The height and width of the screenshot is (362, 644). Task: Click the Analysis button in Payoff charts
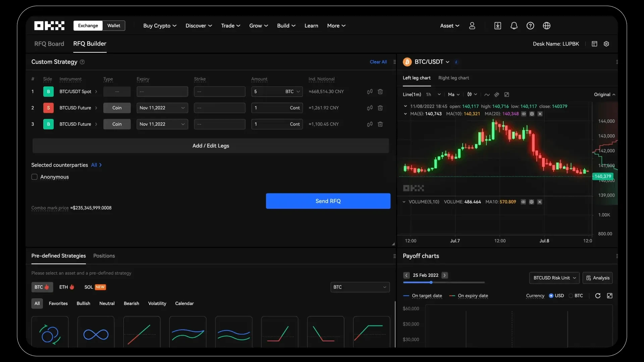[598, 277]
